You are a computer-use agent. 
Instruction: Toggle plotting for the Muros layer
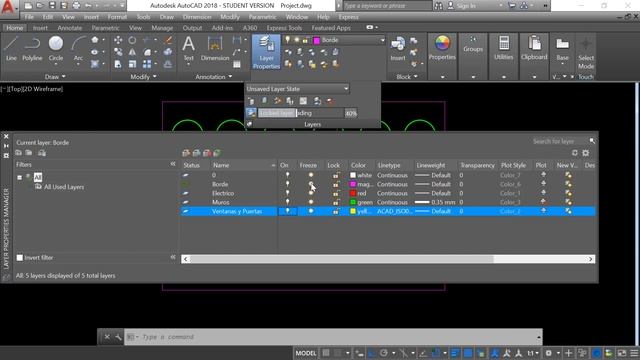[543, 202]
